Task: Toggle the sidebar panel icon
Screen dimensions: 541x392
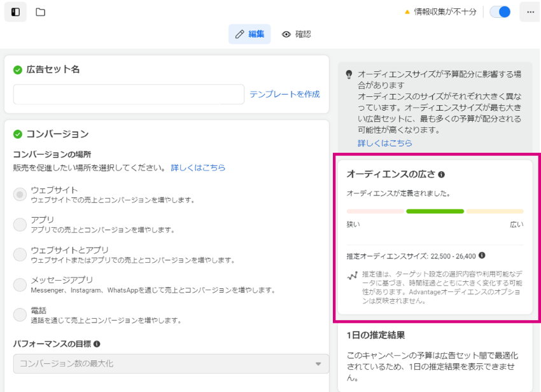Action: (15, 12)
